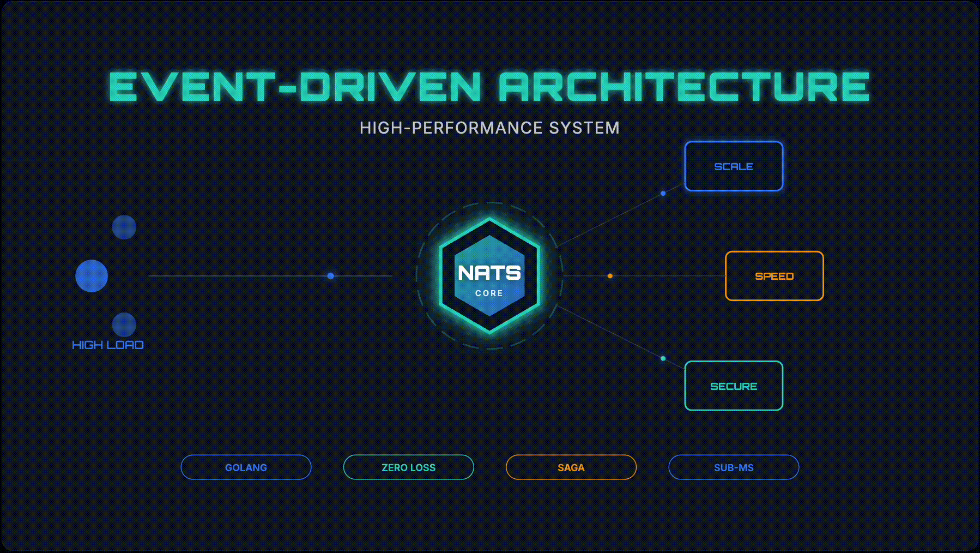Screen dimensions: 980x553
Task: Click the small circle just above HIGH LOAD text
Action: (124, 324)
